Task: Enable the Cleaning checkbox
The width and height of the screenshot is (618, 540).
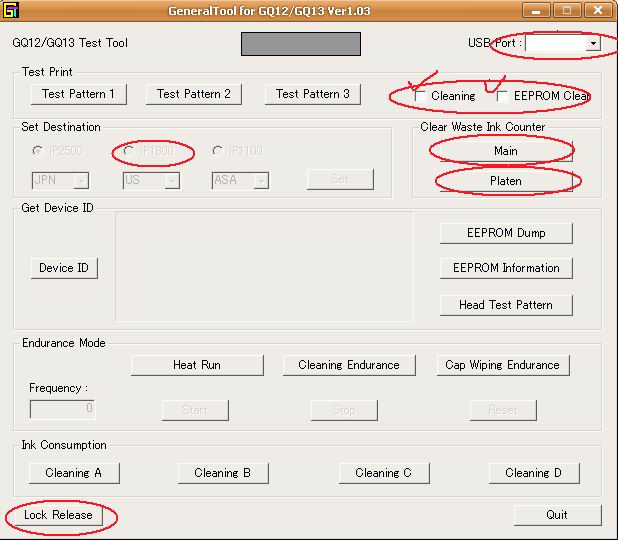Action: pos(421,96)
